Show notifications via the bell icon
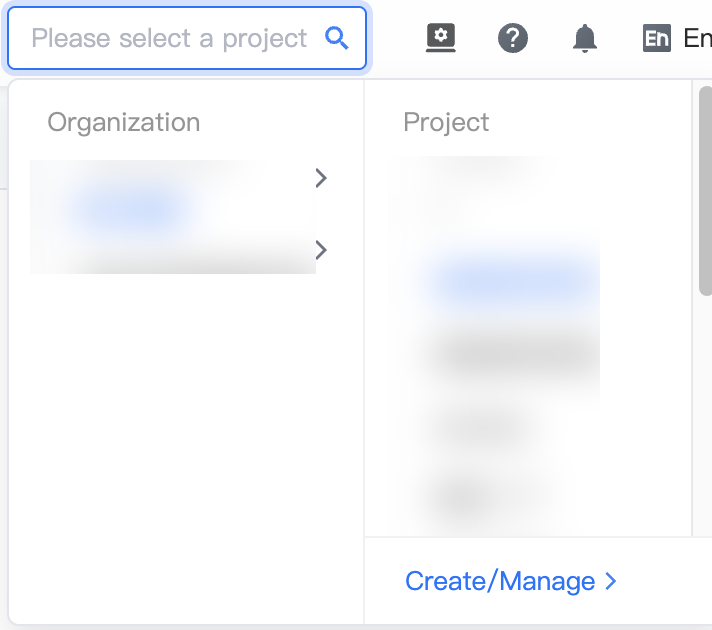The height and width of the screenshot is (630, 712). click(x=585, y=38)
